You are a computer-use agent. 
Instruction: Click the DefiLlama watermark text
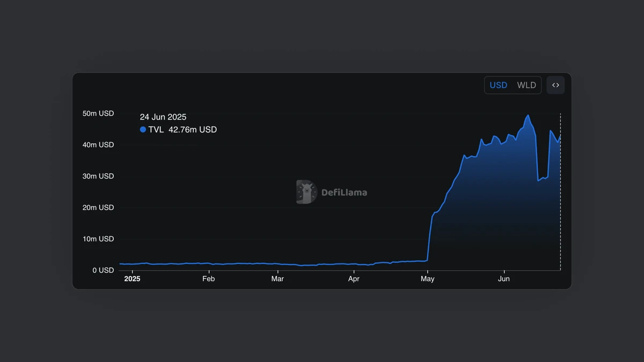(344, 193)
